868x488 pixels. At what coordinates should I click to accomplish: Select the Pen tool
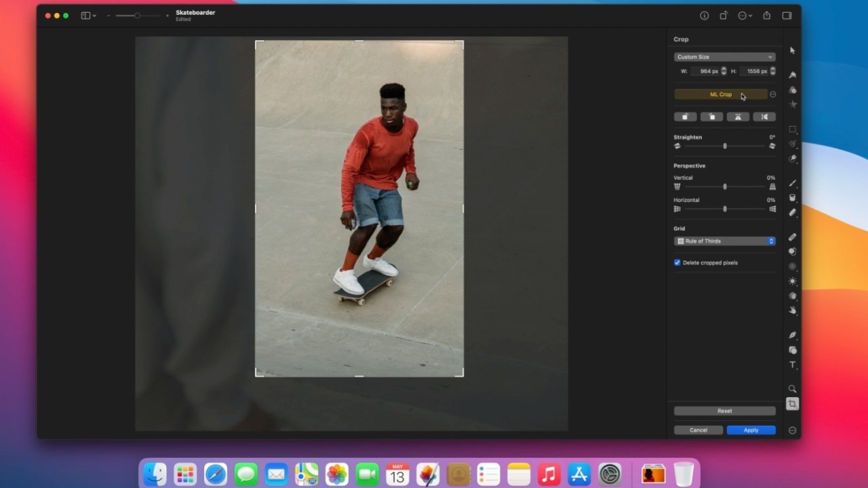792,335
